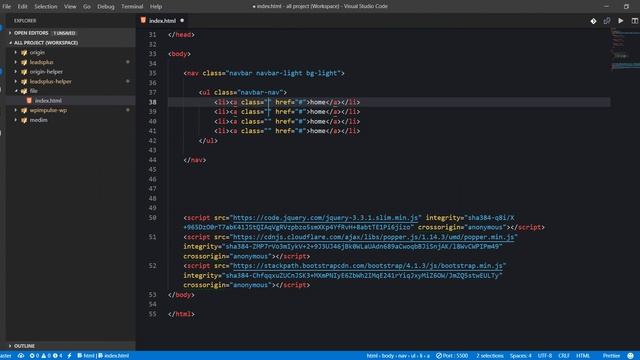
Task: Click the minimap overview on right
Action: (625, 49)
